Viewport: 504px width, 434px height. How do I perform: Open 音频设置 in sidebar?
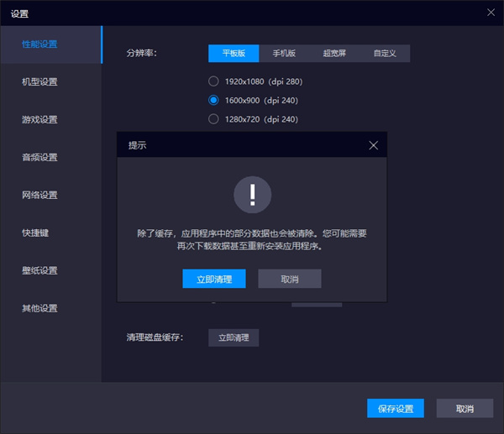39,157
